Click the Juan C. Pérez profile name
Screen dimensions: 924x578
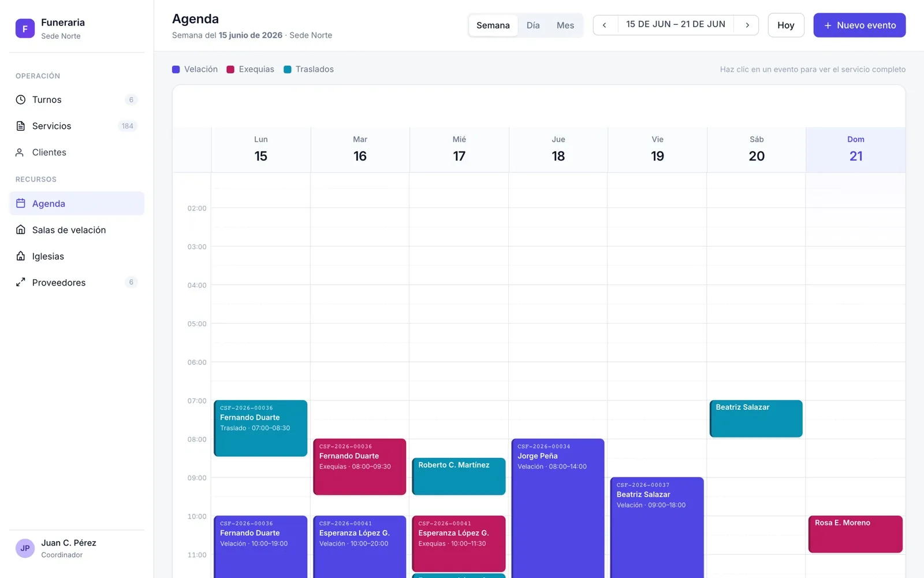point(69,543)
